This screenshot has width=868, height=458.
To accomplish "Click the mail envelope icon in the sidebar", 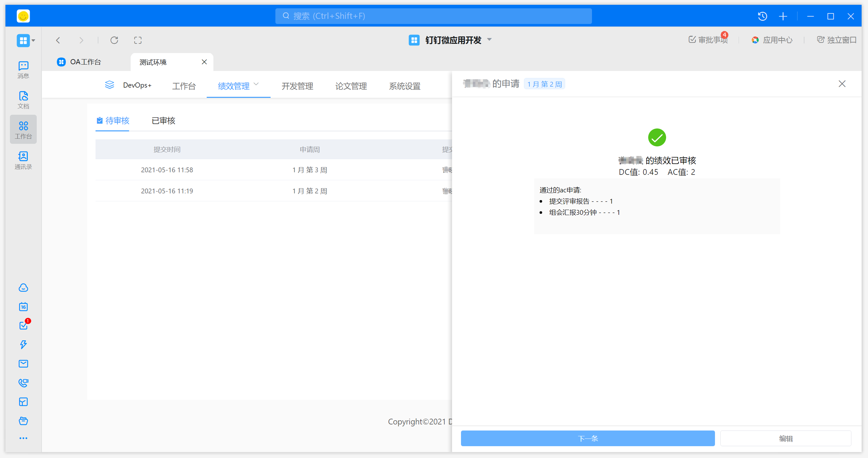I will [x=23, y=363].
